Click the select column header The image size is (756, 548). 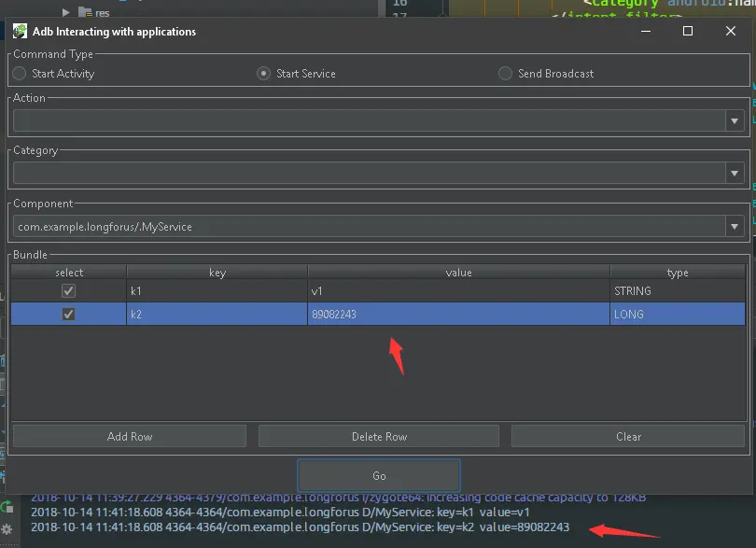click(69, 273)
